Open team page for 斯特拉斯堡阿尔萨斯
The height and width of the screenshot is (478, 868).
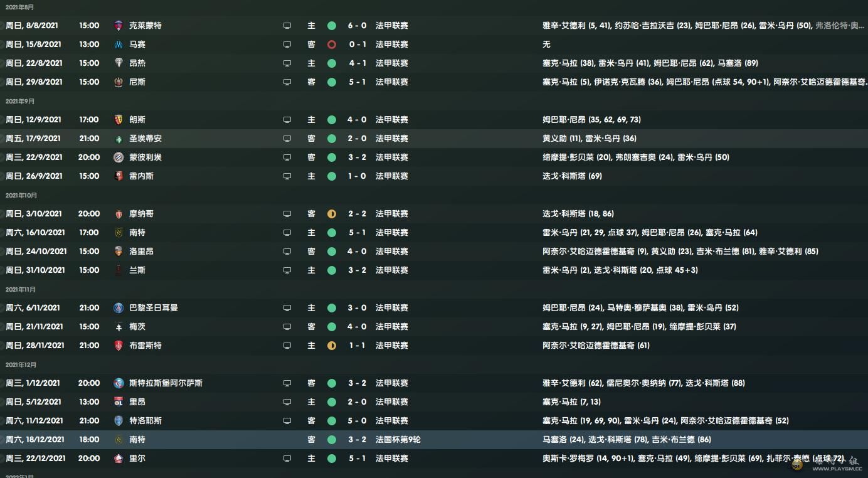[166, 383]
